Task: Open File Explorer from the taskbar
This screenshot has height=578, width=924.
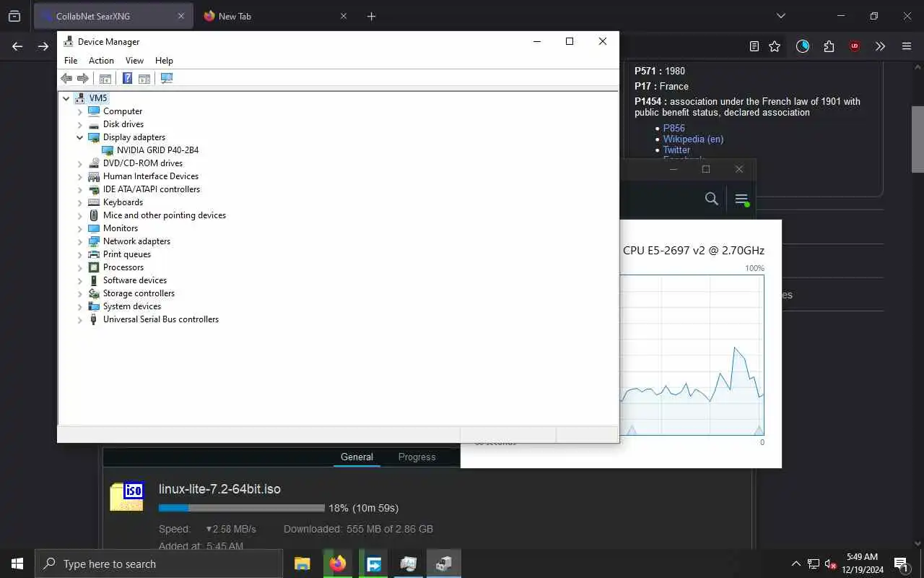Action: [302, 564]
